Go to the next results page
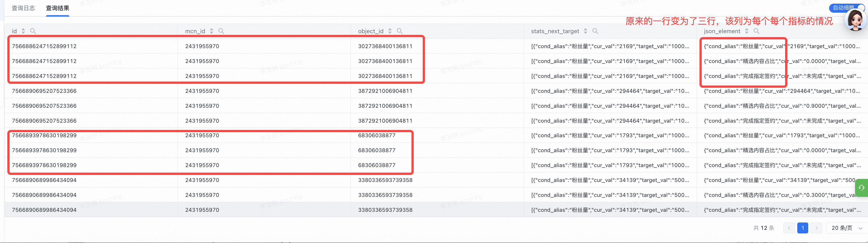The image size is (868, 243). tap(816, 228)
